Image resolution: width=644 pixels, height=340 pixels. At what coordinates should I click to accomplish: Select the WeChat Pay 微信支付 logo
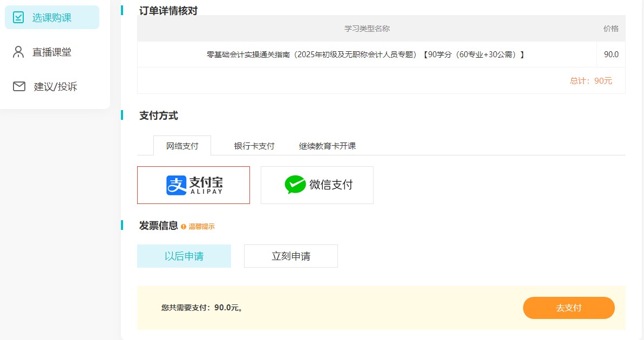point(317,185)
